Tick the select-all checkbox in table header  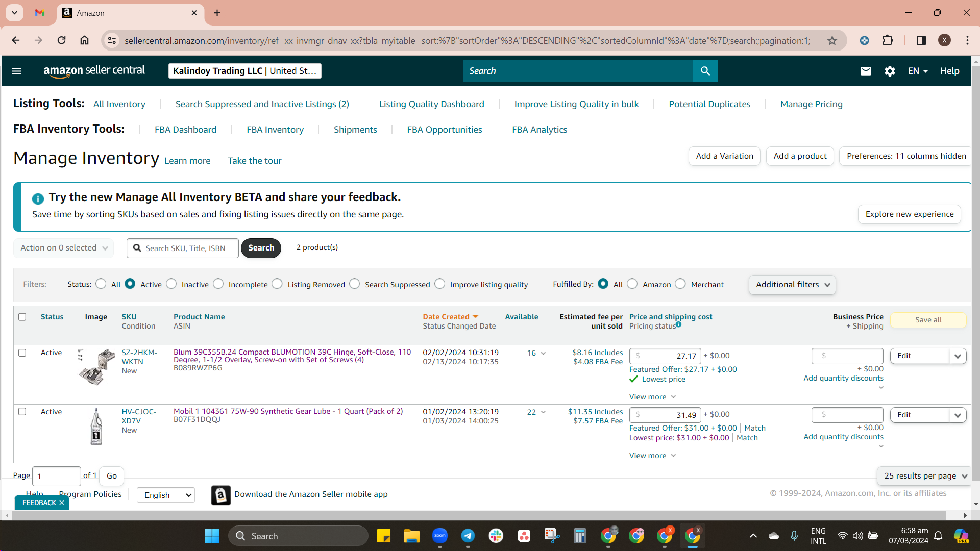[x=22, y=317]
